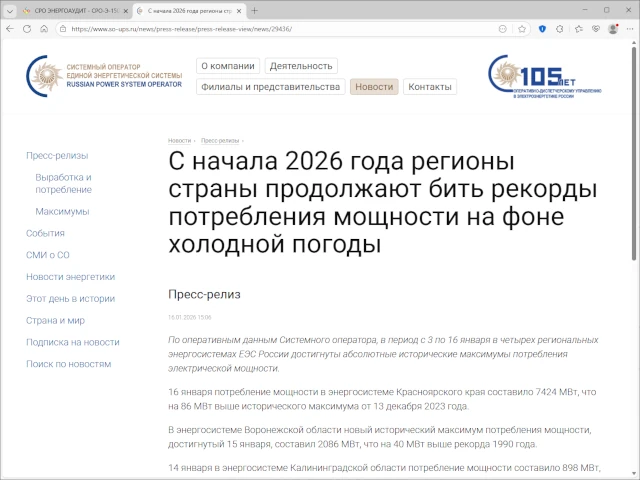Screen dimensions: 640x480
Task: Open the browser extensions puzzle icon
Action: coord(560,29)
